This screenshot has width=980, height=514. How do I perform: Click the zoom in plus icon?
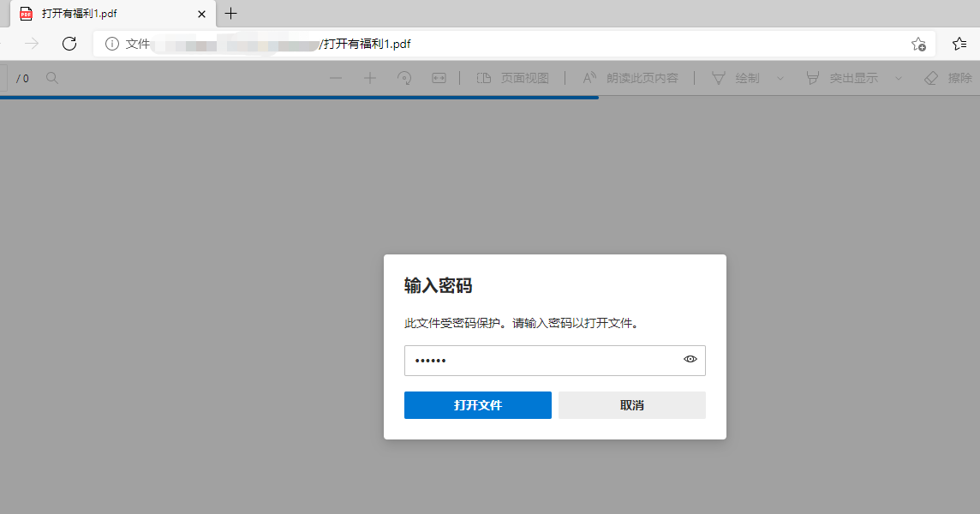369,78
